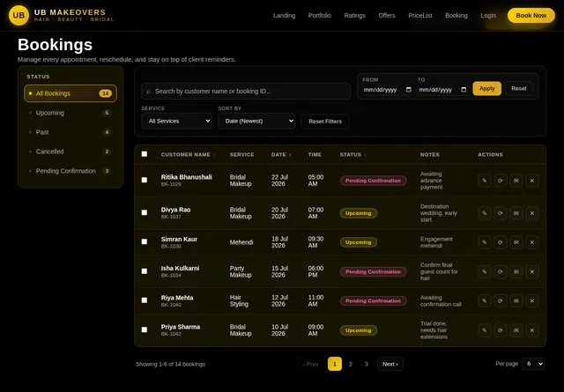Open the Offers nav link
564x392 pixels.
pos(387,16)
